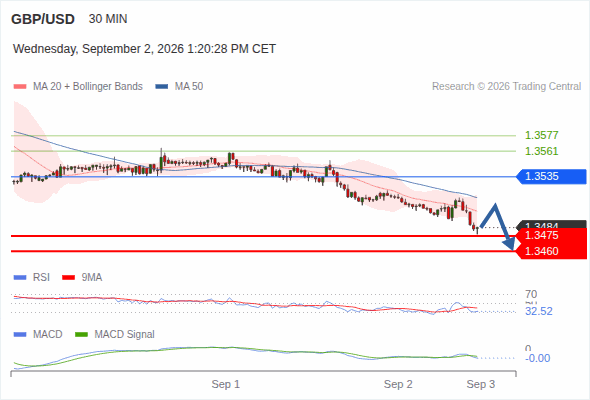Click the MACD Signal green legend marker
The width and height of the screenshot is (590, 400).
click(x=81, y=335)
